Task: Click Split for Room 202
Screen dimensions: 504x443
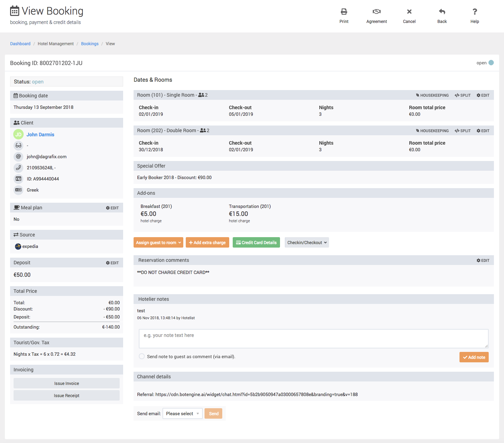Action: point(463,131)
